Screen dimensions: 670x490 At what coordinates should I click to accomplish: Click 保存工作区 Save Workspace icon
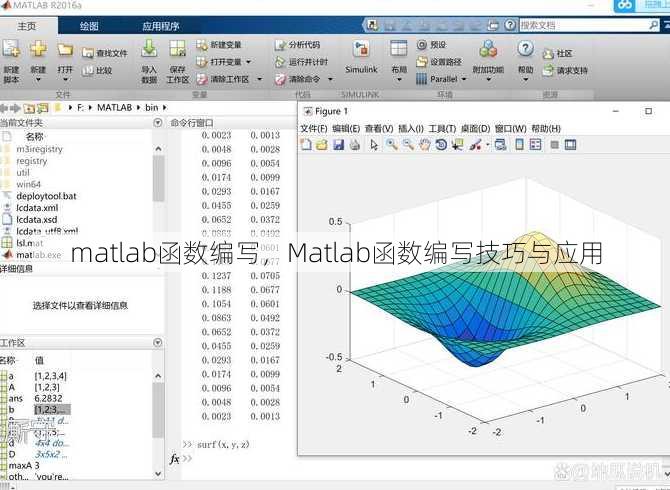pyautogui.click(x=177, y=50)
